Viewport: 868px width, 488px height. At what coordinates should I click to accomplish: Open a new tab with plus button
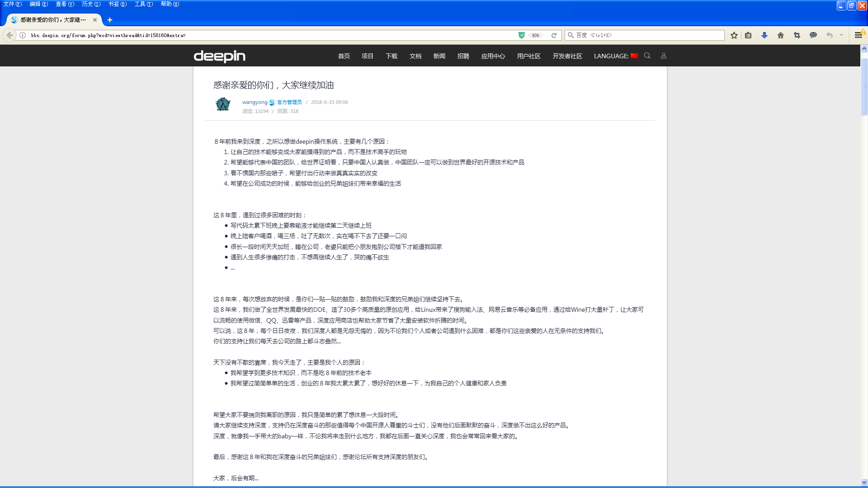(110, 20)
